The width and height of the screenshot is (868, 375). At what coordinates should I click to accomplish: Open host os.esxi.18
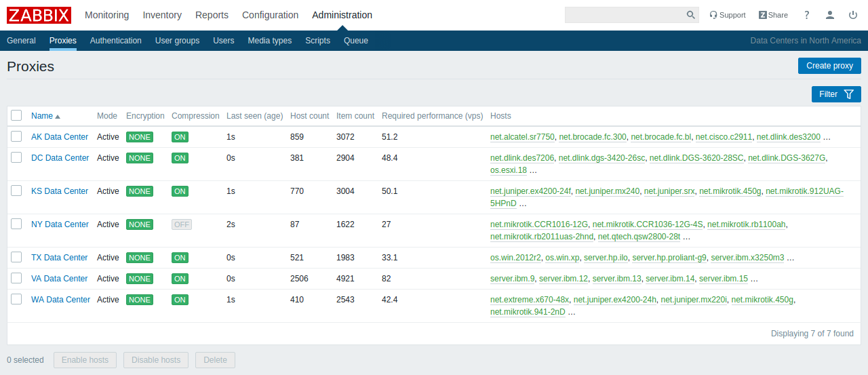click(509, 170)
